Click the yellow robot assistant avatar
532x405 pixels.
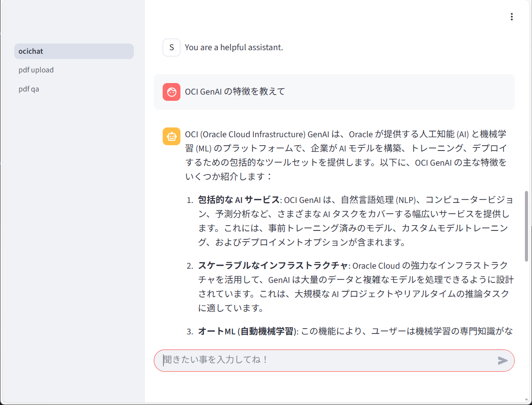click(172, 136)
